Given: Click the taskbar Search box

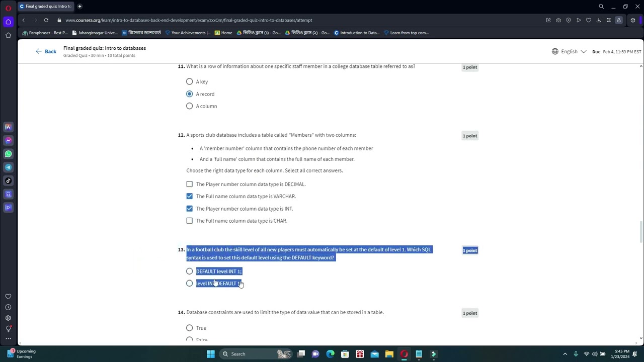Looking at the screenshot, I should tap(257, 354).
